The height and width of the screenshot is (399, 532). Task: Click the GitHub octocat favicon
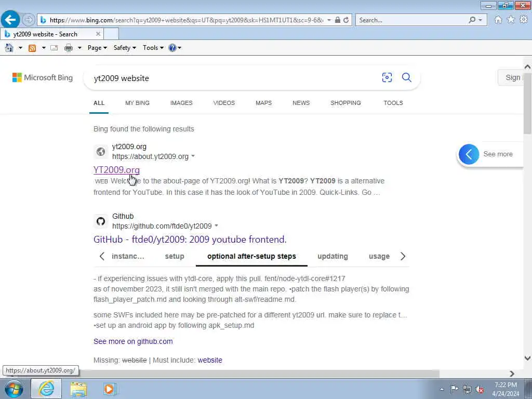coord(101,221)
